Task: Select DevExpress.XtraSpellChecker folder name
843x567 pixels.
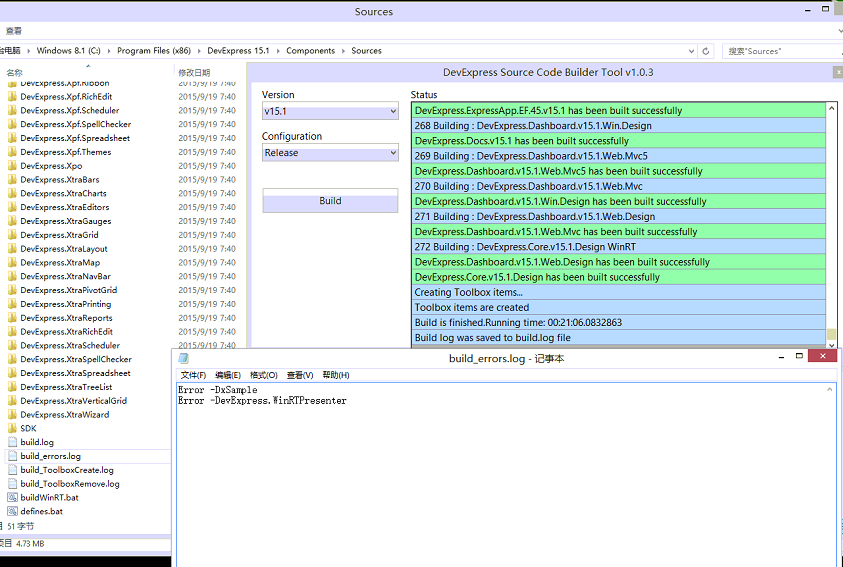Action: [76, 359]
